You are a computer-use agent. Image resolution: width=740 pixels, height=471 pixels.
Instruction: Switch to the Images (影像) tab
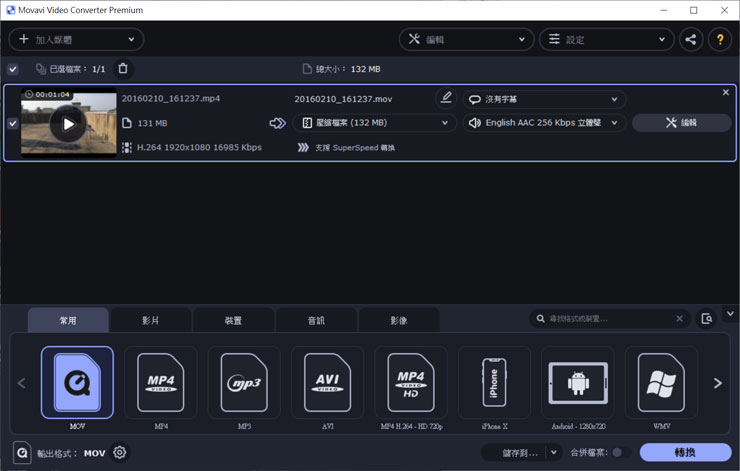399,320
